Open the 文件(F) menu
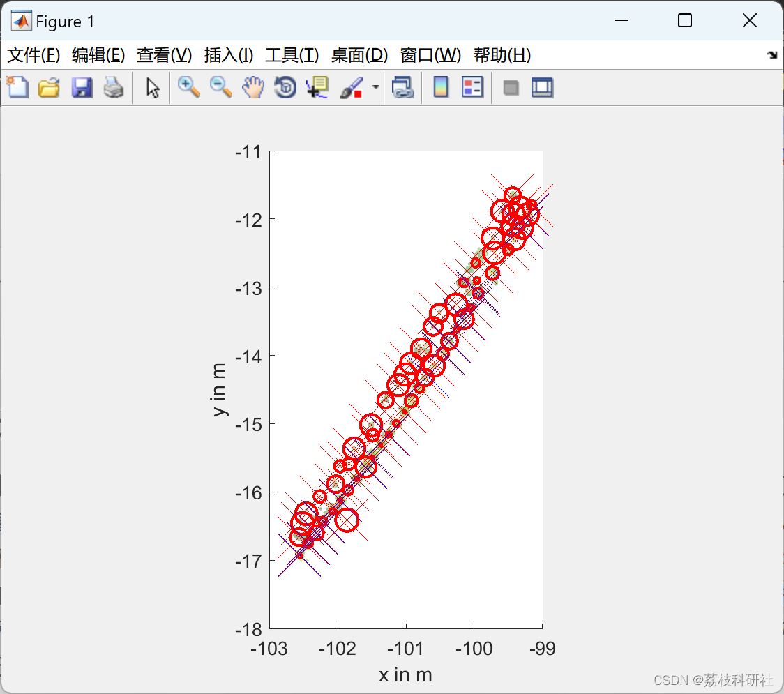The height and width of the screenshot is (694, 784). pyautogui.click(x=33, y=55)
